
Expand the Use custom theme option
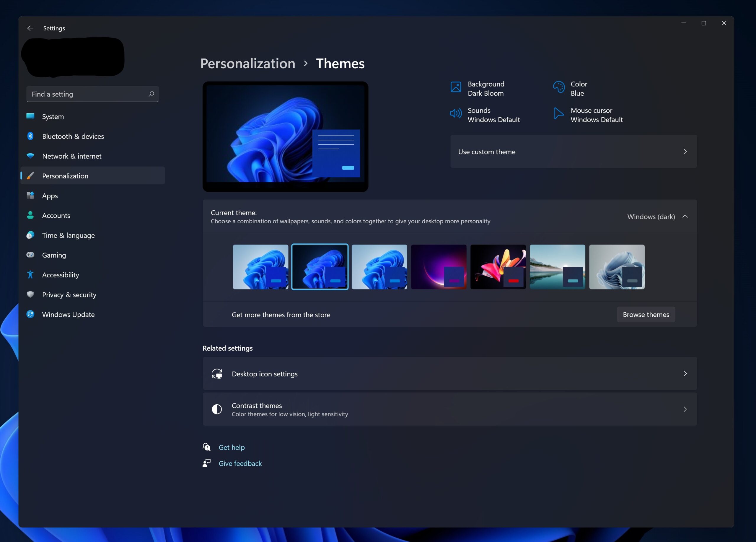tap(685, 151)
